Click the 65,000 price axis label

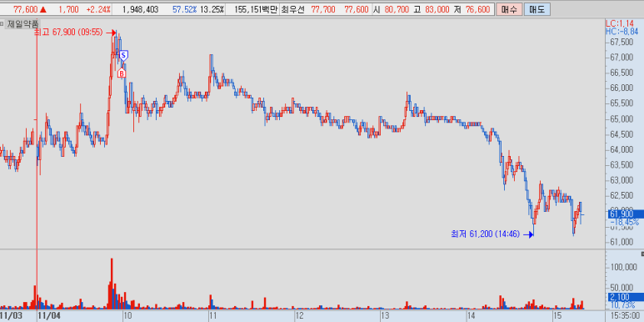(622, 119)
